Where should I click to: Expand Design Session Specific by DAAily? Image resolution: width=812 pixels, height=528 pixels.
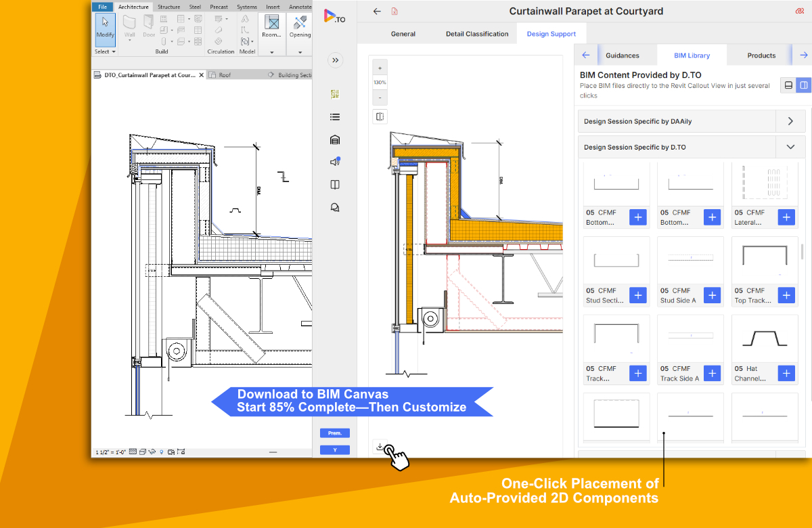pyautogui.click(x=790, y=121)
